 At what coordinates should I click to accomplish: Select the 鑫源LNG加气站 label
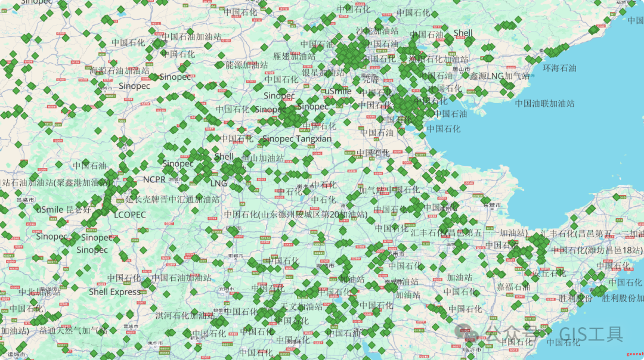[500, 76]
